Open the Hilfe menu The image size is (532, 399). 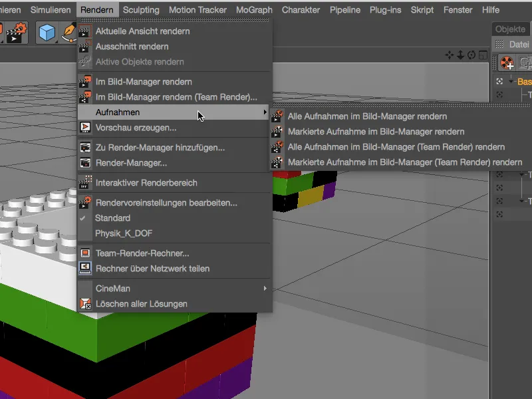pyautogui.click(x=491, y=10)
